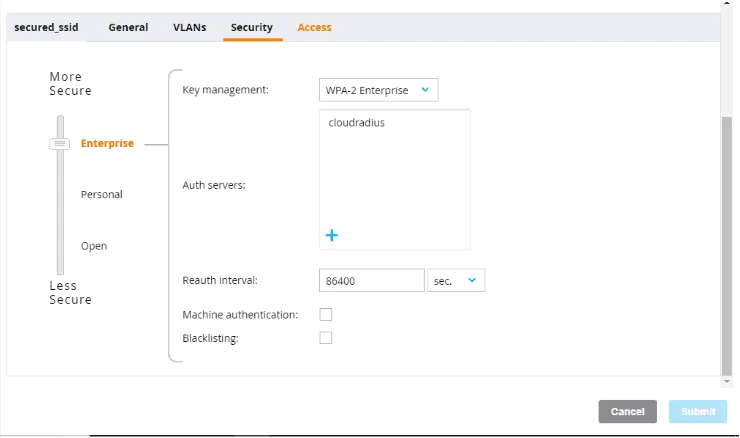The height and width of the screenshot is (438, 740).
Task: Open the Key management dropdown
Action: pos(378,90)
